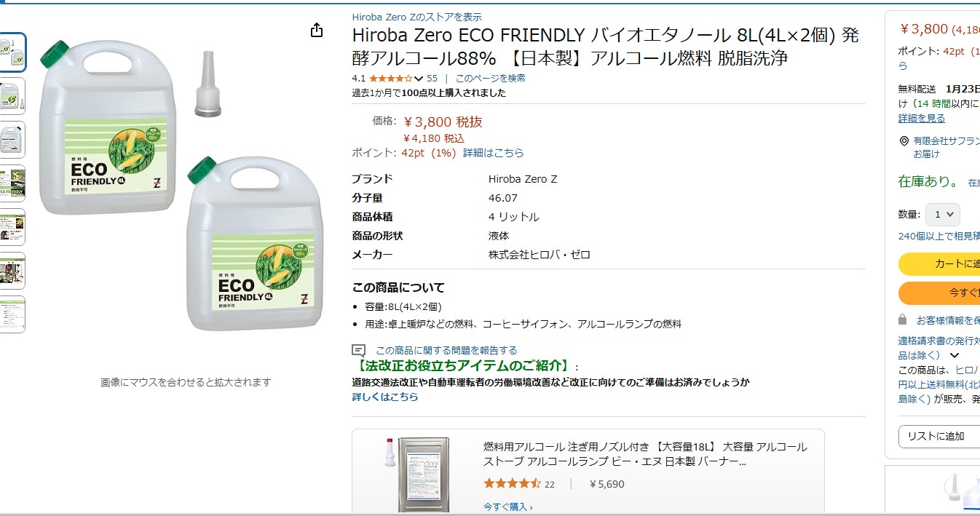Open the rating breakdown chevron

(419, 79)
